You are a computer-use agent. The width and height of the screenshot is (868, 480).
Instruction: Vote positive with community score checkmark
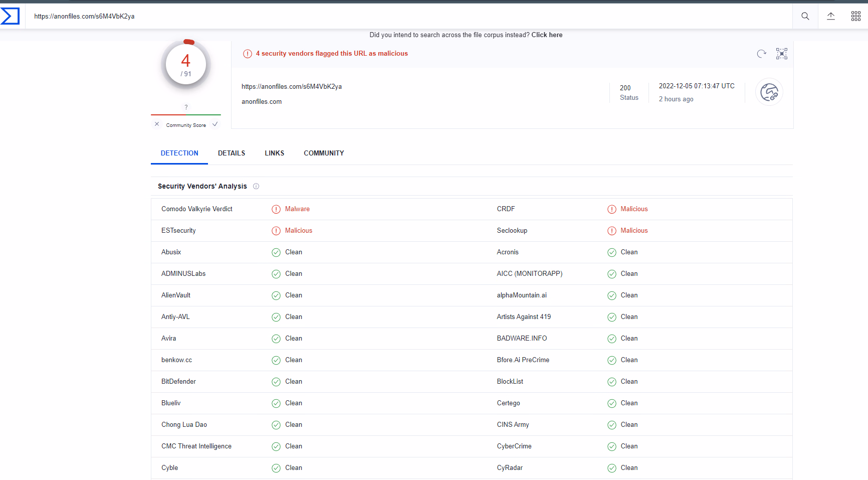[x=215, y=124]
